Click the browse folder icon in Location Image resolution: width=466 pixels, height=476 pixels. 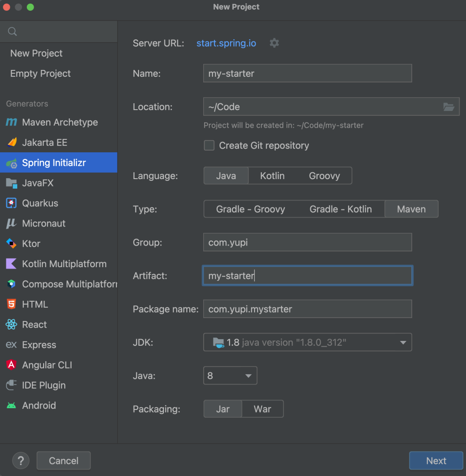pos(449,107)
